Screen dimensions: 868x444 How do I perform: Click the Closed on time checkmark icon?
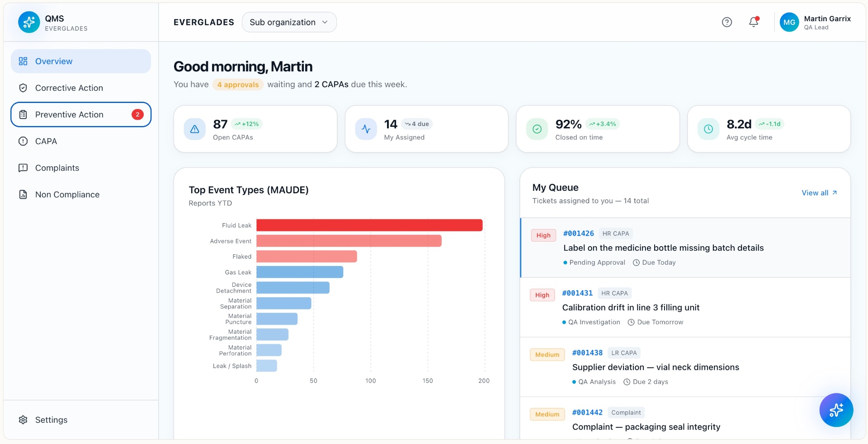tap(537, 129)
